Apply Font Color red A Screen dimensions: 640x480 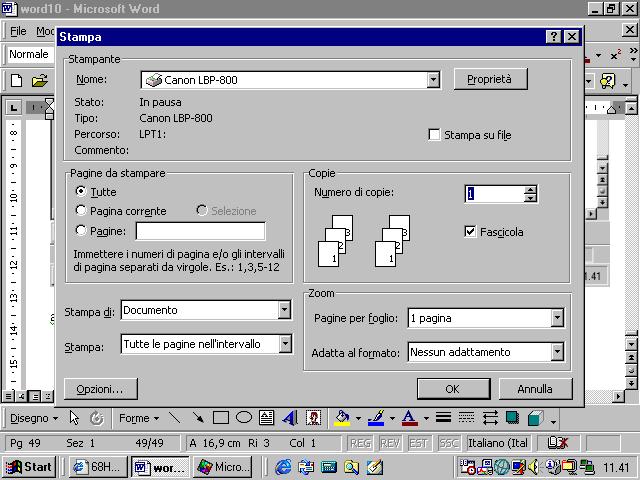[409, 418]
